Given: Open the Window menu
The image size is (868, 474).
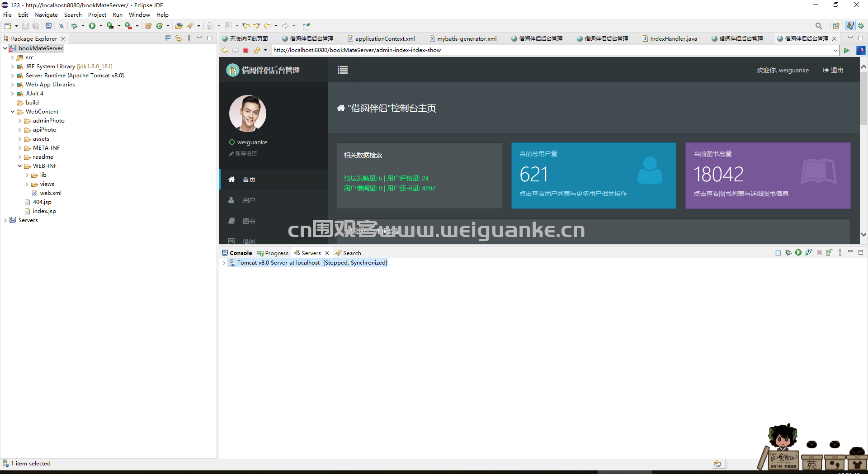Looking at the screenshot, I should [x=139, y=14].
